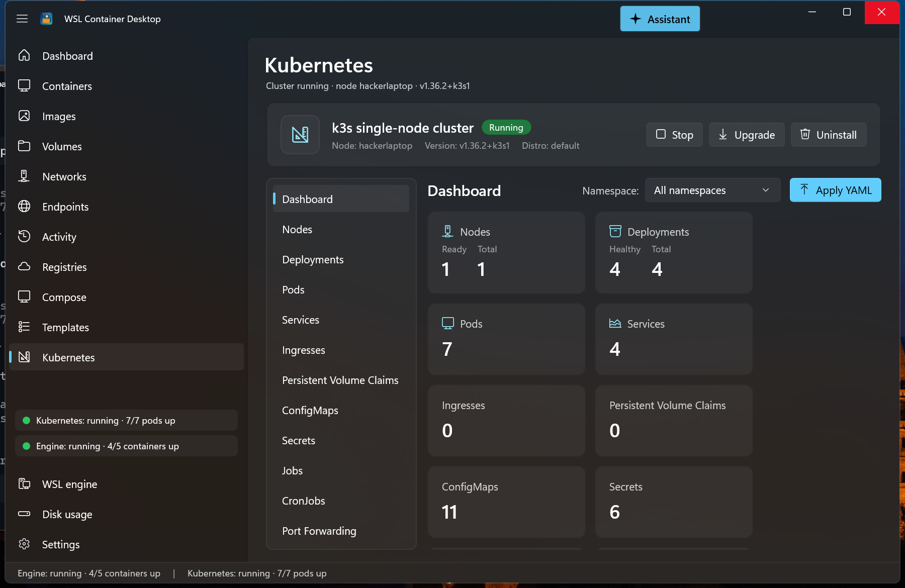Go to Services in Kubernetes menu

[x=341, y=320]
